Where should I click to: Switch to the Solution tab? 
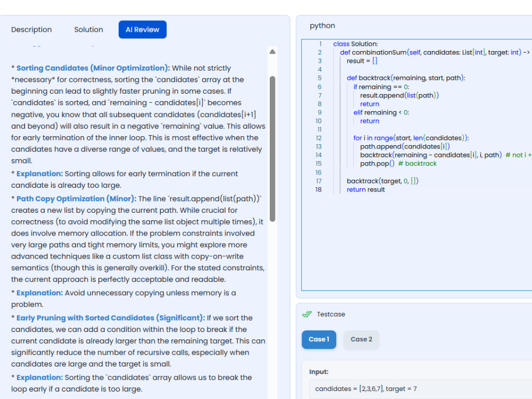tap(88, 29)
